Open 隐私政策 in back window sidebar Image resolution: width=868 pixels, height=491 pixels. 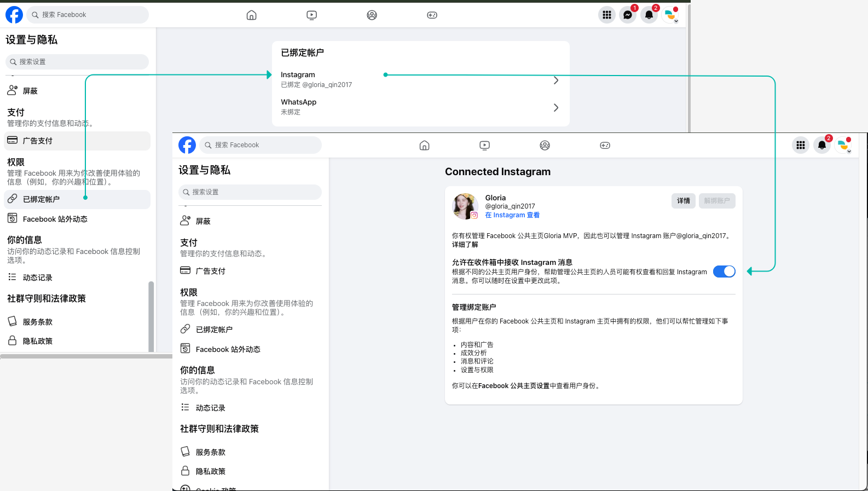77,341
